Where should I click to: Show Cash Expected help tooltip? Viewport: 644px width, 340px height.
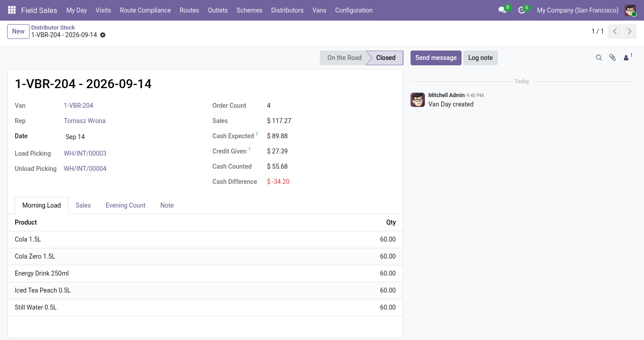[x=257, y=135]
